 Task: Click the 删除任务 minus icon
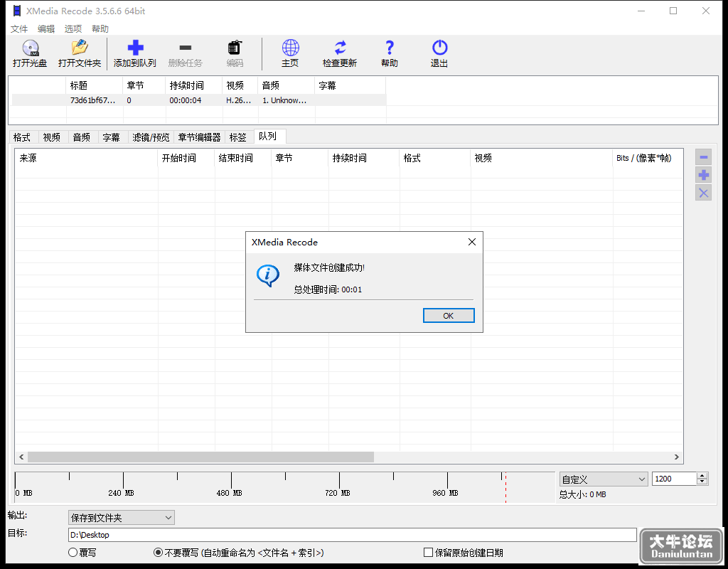[x=186, y=48]
